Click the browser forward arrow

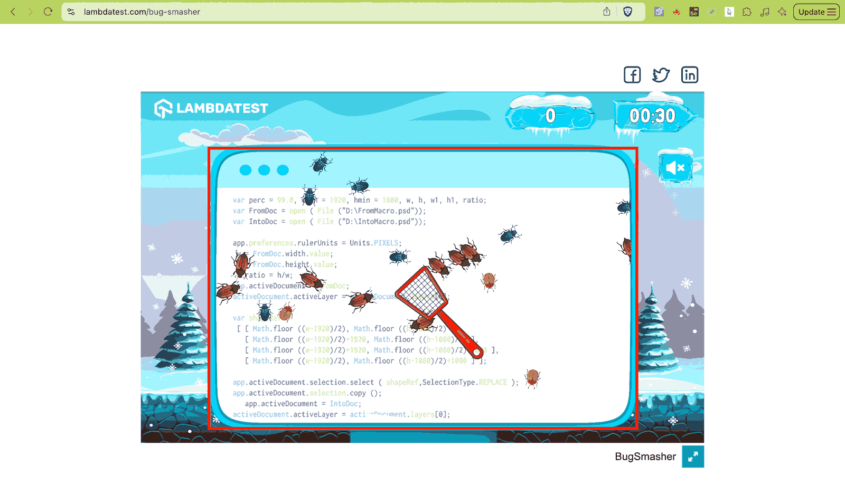(30, 12)
